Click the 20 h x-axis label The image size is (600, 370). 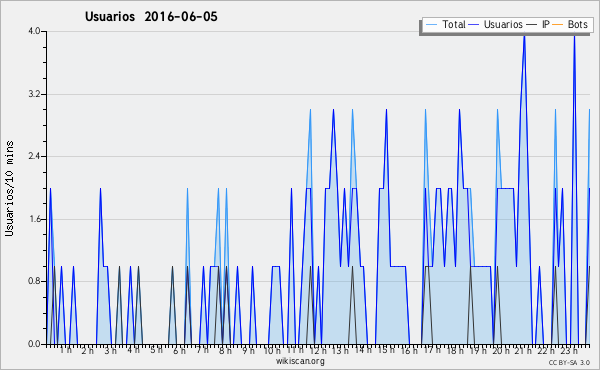(x=501, y=350)
